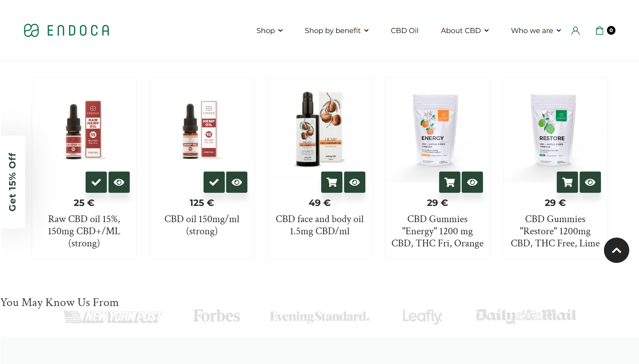Open the About CBD menu
Image resolution: width=639 pixels, height=364 pixels.
point(465,31)
